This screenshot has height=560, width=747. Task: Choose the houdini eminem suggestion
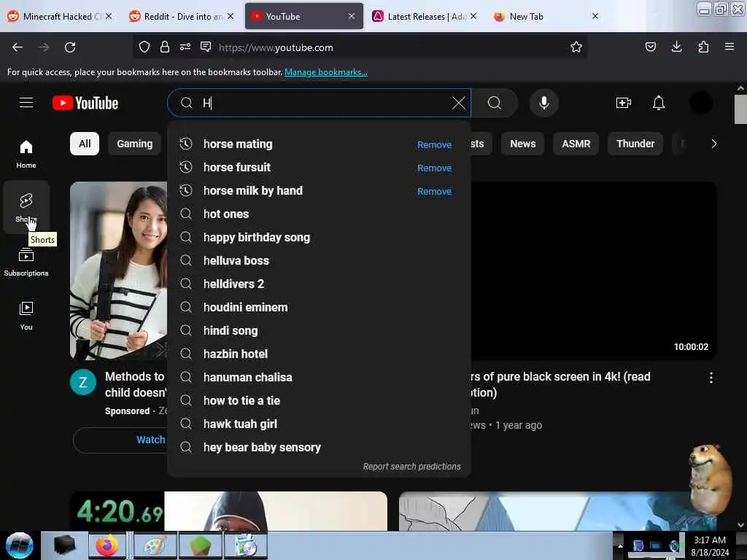tap(319, 307)
